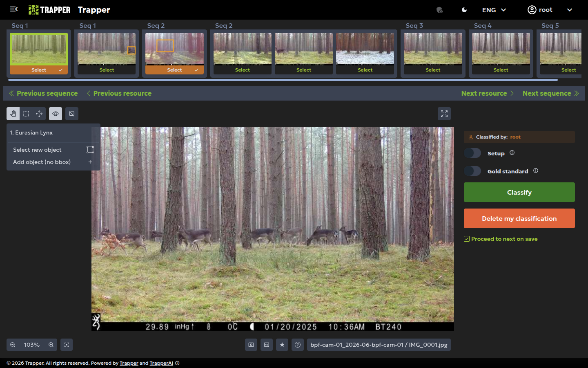The image size is (588, 368).
Task: Open the privacy shield icon in the header
Action: coord(440,10)
